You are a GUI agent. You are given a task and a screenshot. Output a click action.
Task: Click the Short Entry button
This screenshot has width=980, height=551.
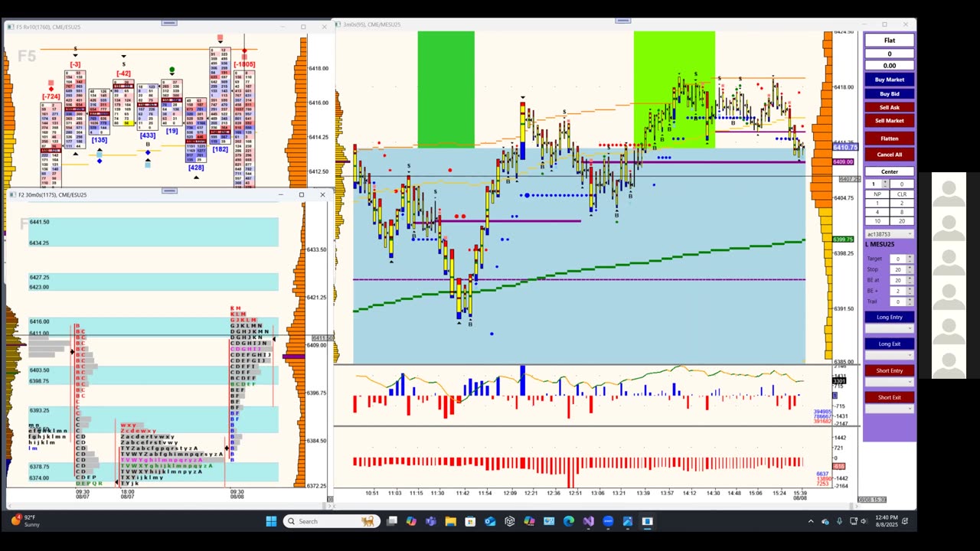tap(889, 370)
